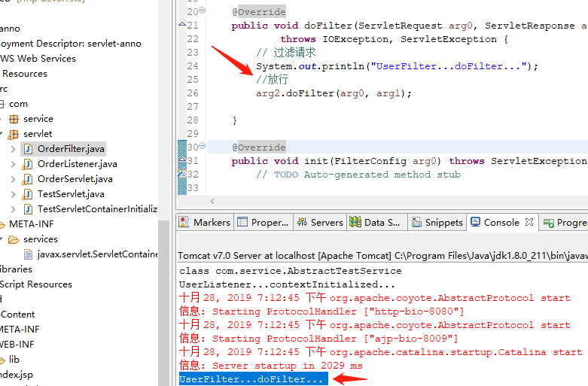The height and width of the screenshot is (386, 588).
Task: Open OrderFilter.java in the project tree
Action: point(71,149)
